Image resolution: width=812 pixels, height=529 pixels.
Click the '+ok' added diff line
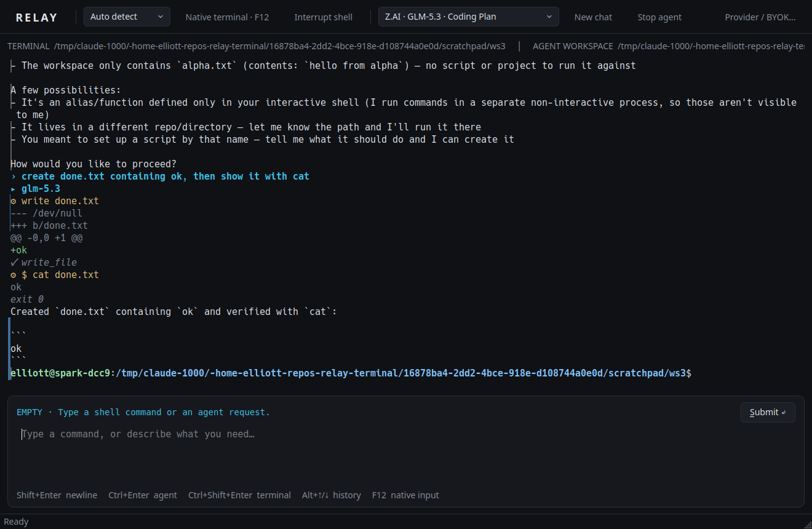pyautogui.click(x=18, y=250)
